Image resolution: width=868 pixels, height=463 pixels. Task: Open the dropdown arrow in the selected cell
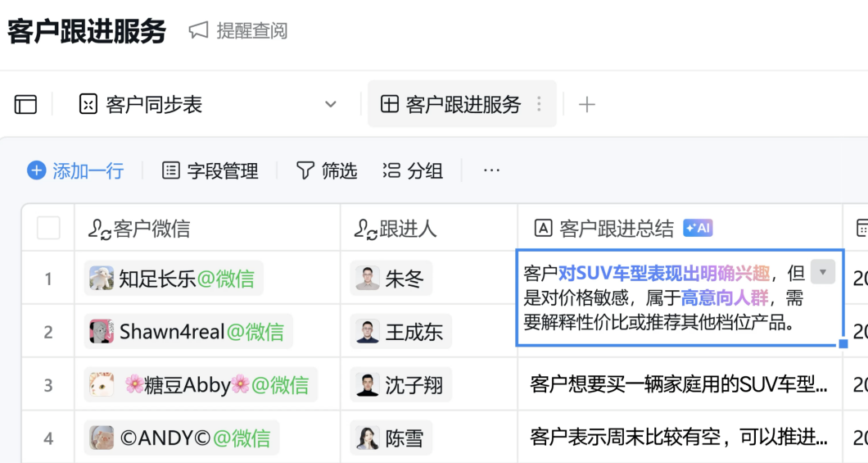pos(823,272)
